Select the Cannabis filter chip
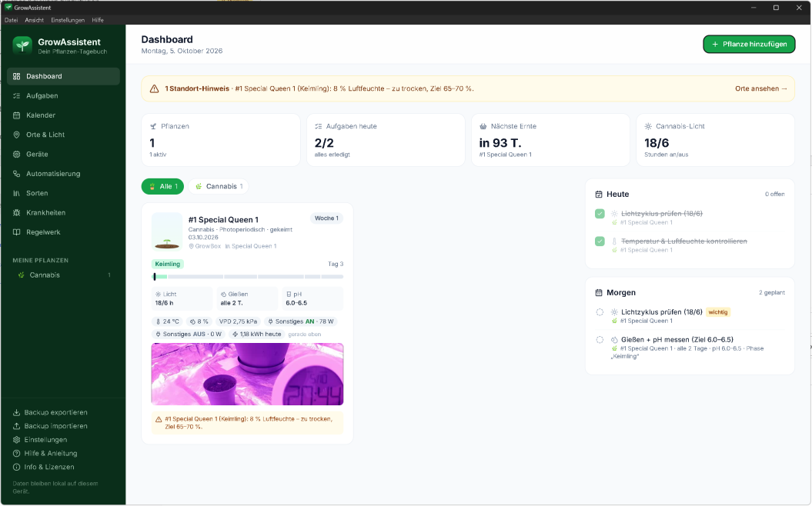 [219, 186]
